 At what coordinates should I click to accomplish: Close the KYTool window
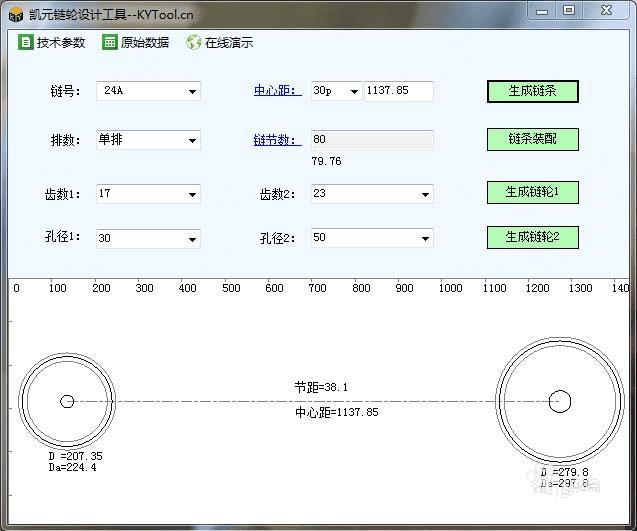[606, 10]
